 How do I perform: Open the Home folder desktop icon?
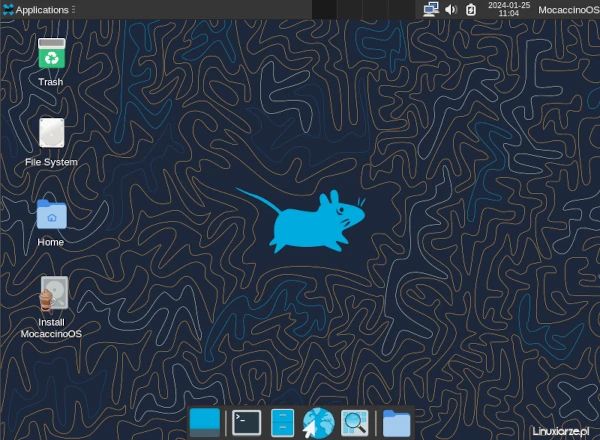(51, 214)
